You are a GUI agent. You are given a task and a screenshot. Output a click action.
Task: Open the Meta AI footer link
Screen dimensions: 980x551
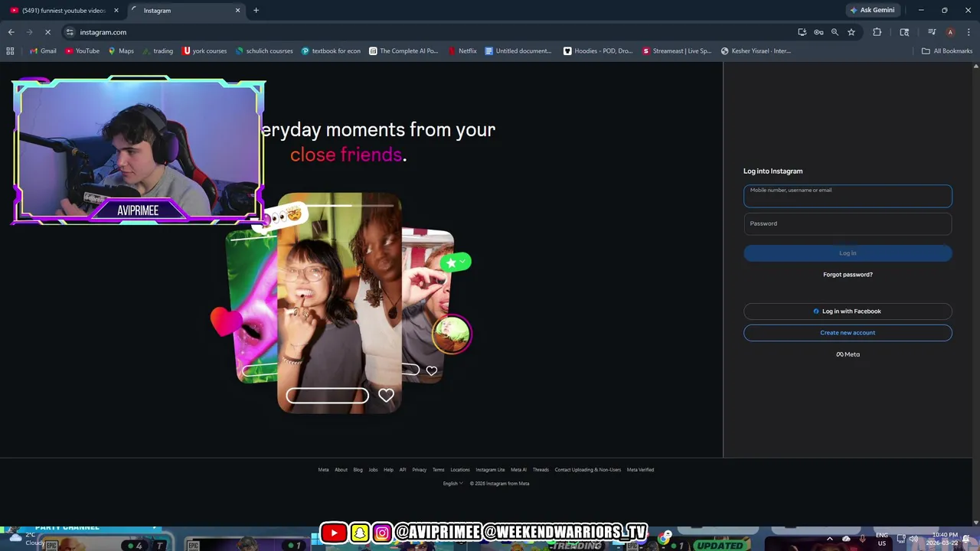[x=518, y=470]
